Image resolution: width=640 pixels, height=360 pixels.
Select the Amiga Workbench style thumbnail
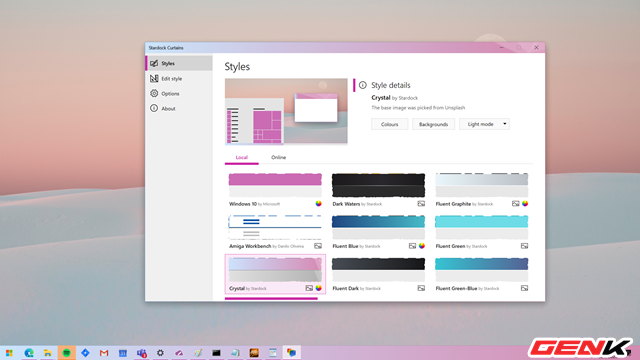(x=275, y=227)
